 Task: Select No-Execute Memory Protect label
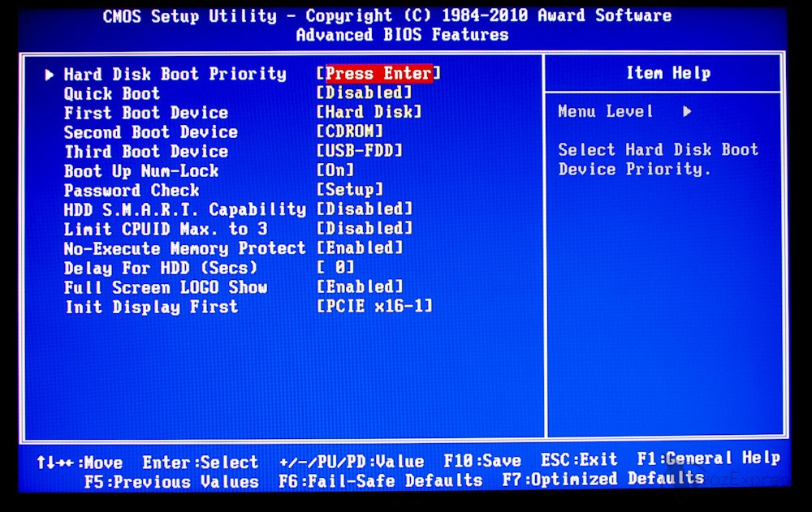click(x=185, y=248)
